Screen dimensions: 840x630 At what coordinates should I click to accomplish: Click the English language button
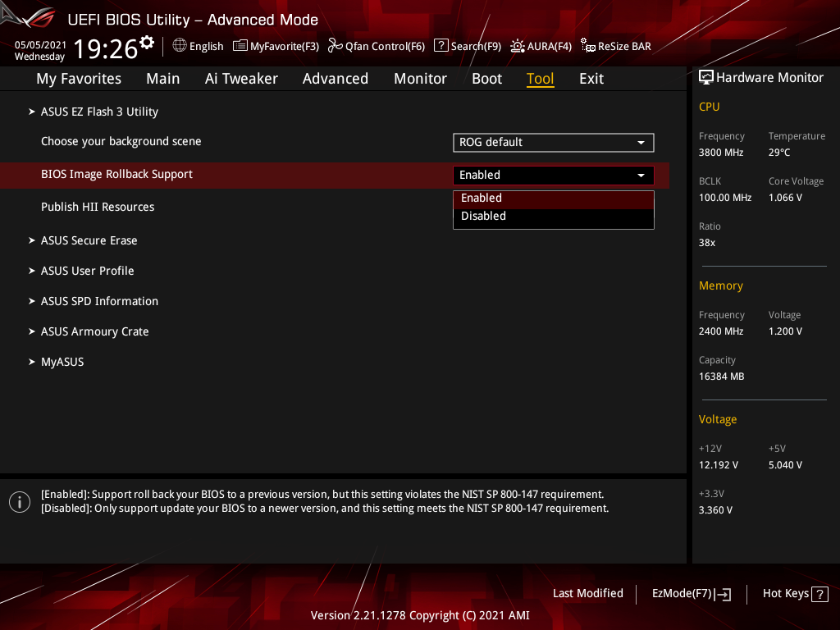point(206,46)
